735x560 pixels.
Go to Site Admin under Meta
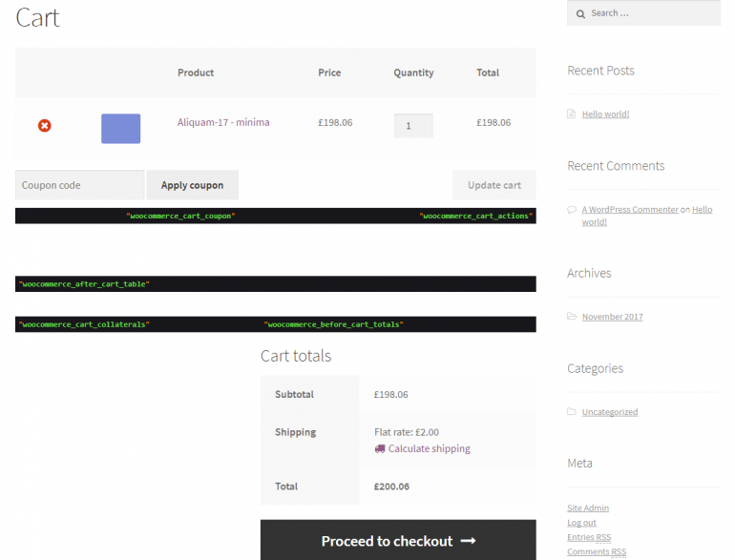[x=587, y=508]
